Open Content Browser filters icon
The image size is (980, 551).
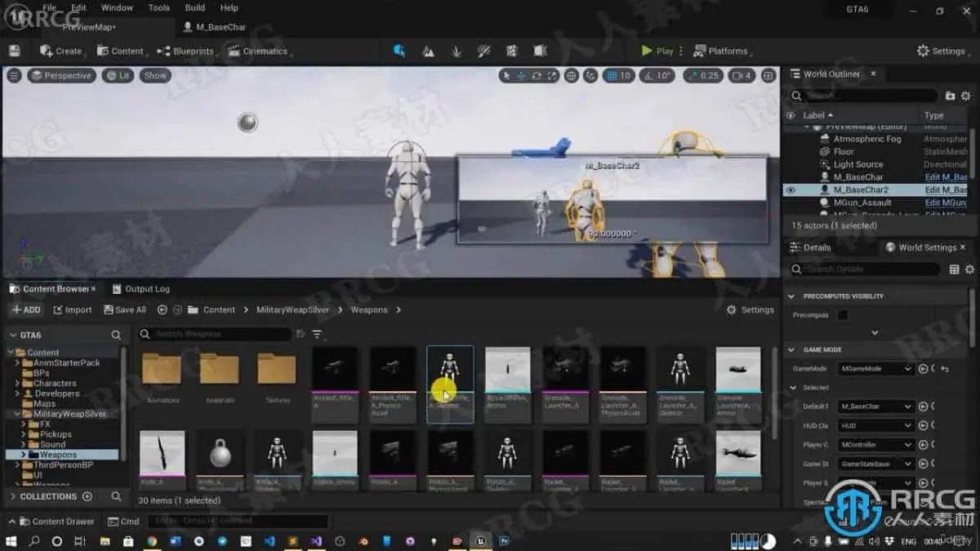[x=317, y=334]
